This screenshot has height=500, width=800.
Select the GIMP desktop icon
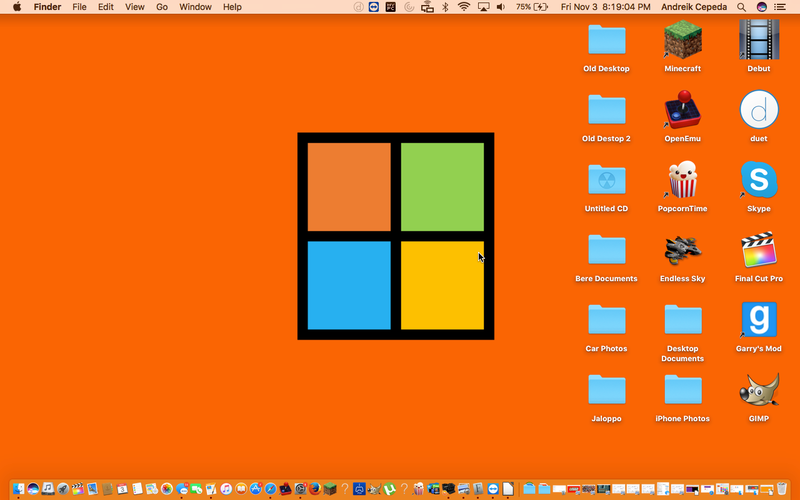click(x=759, y=390)
